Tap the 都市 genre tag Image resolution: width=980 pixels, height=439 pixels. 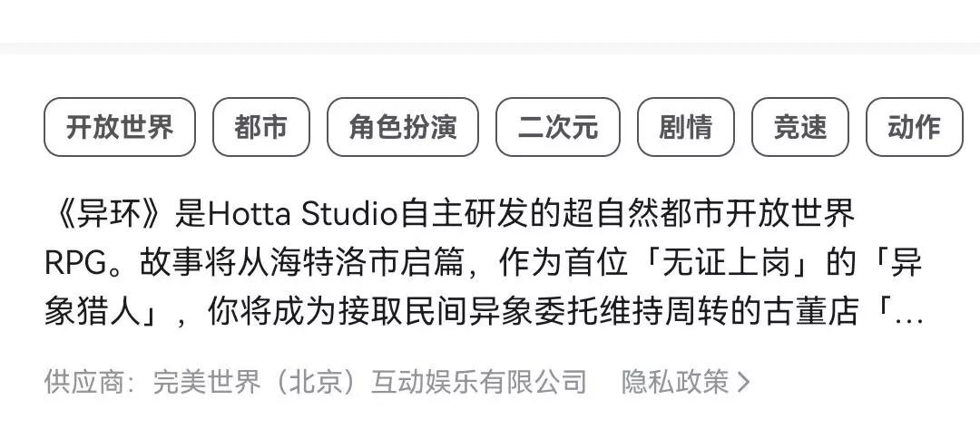(x=260, y=127)
